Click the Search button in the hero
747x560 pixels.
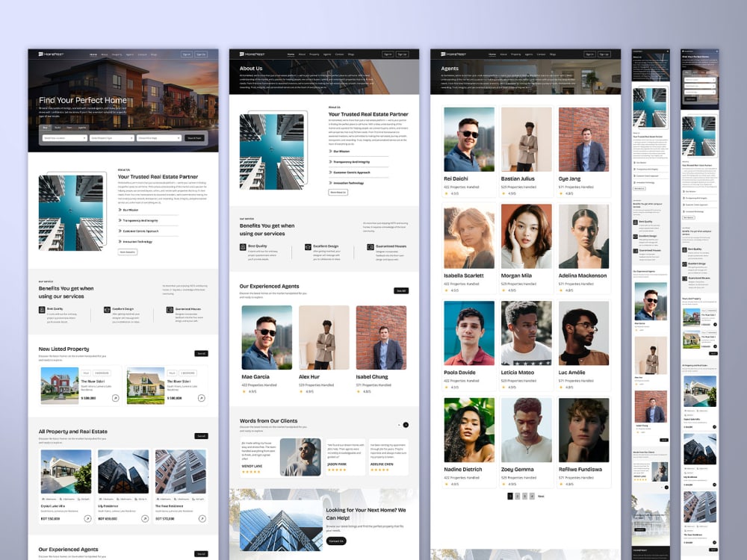[195, 138]
